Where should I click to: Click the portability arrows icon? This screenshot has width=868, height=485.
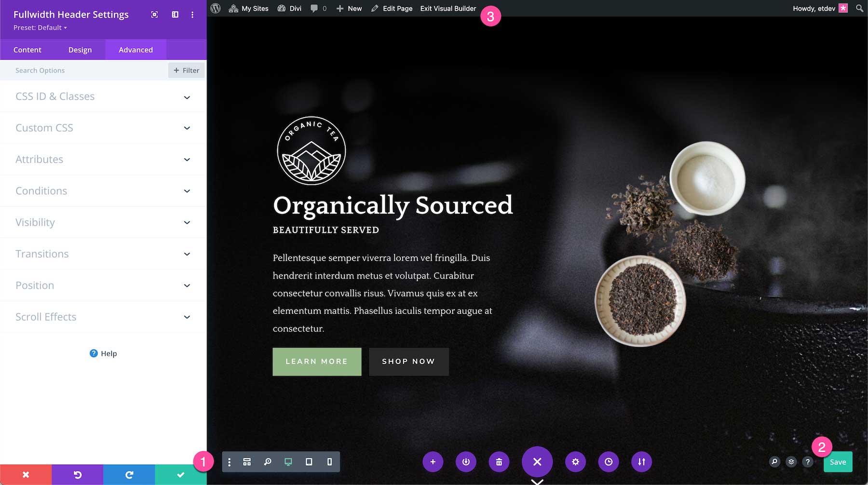click(641, 462)
